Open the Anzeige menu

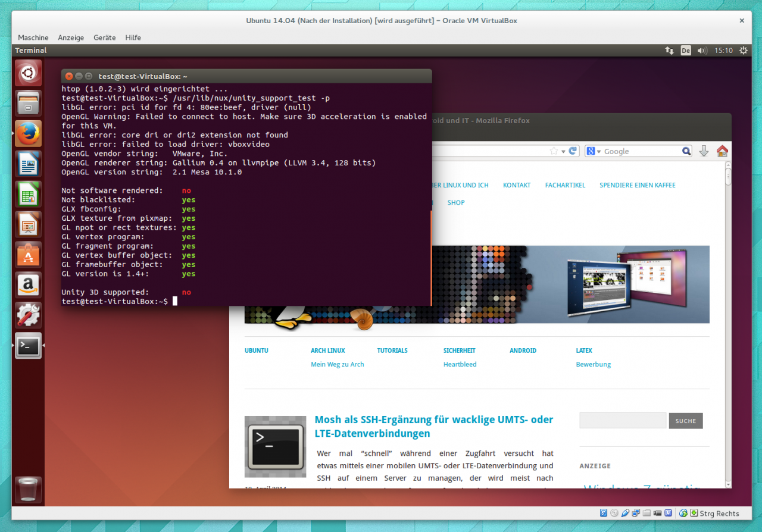71,37
